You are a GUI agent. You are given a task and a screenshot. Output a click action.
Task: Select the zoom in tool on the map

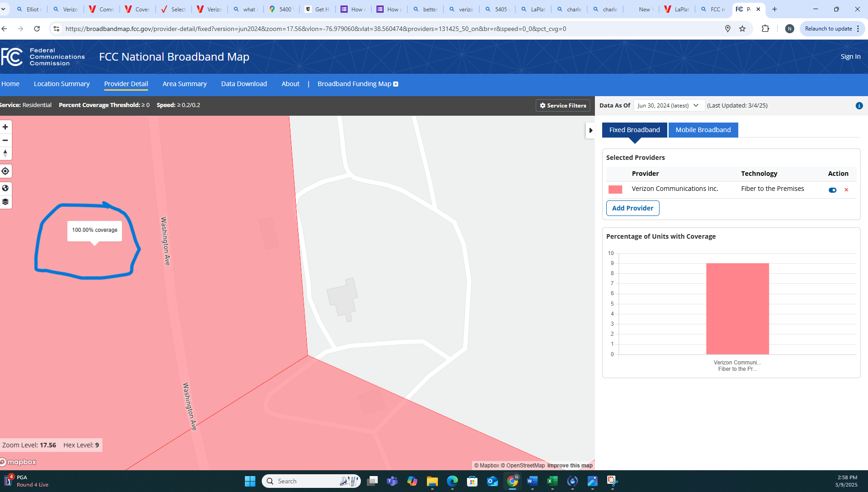pos(5,127)
